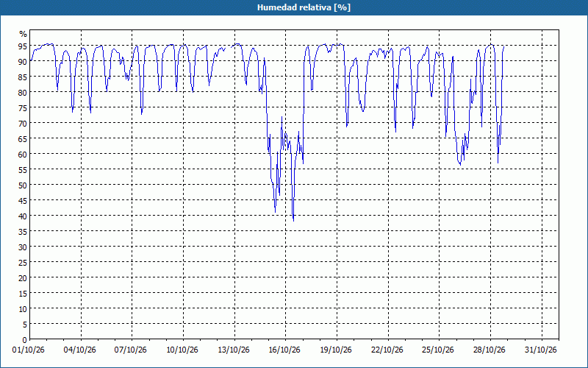This screenshot has height=368, width=588.
Task: Click the 85 y-axis label
Action: [x=23, y=77]
